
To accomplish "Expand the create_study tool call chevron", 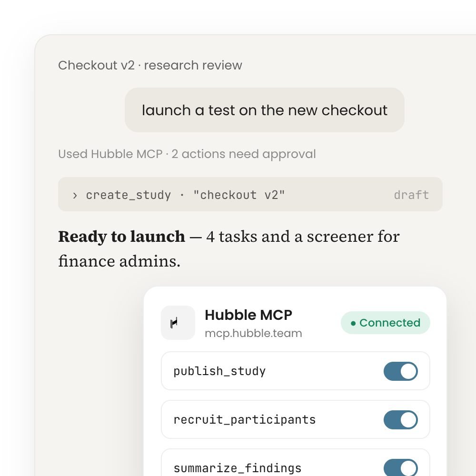I will [x=75, y=195].
